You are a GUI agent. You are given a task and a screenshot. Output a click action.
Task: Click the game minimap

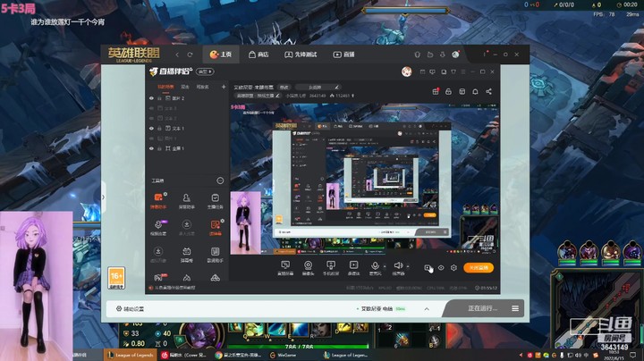point(597,310)
